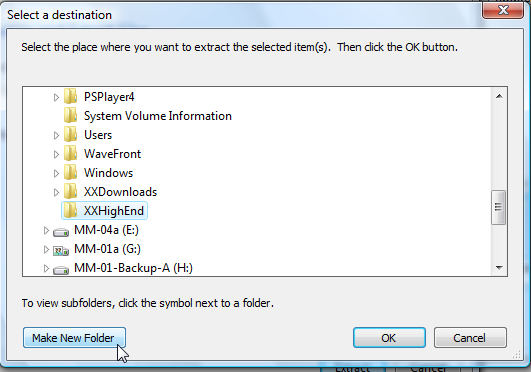This screenshot has height=372, width=531.
Task: Expand the MM-04a (E:) drive
Action: [46, 230]
